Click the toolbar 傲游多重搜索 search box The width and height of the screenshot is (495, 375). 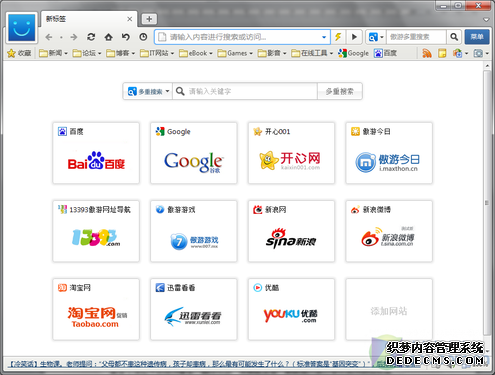pos(416,37)
